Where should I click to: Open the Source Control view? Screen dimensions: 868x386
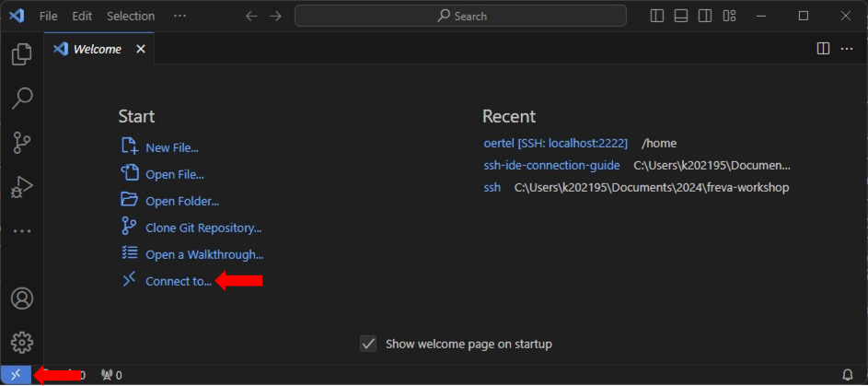tap(21, 142)
